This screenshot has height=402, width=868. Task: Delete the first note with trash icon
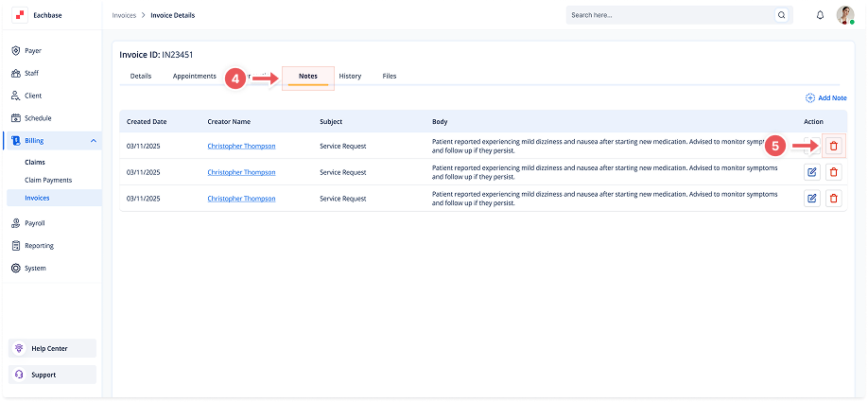(x=833, y=146)
